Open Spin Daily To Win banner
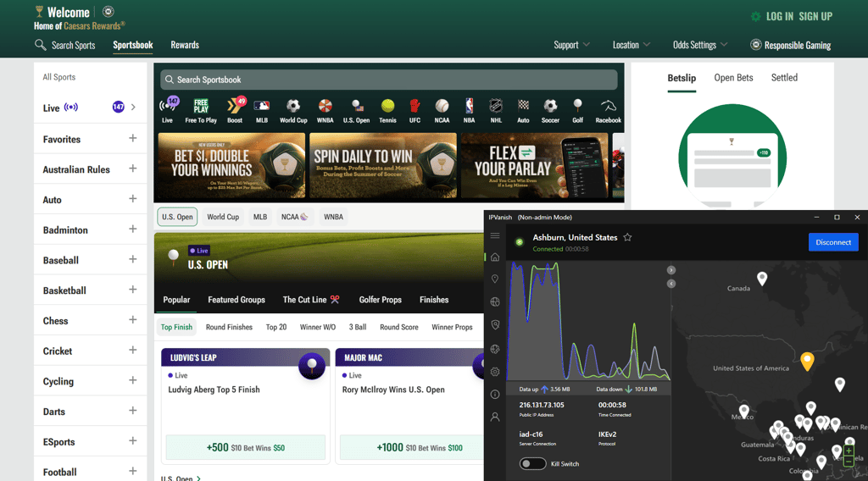 [383, 165]
